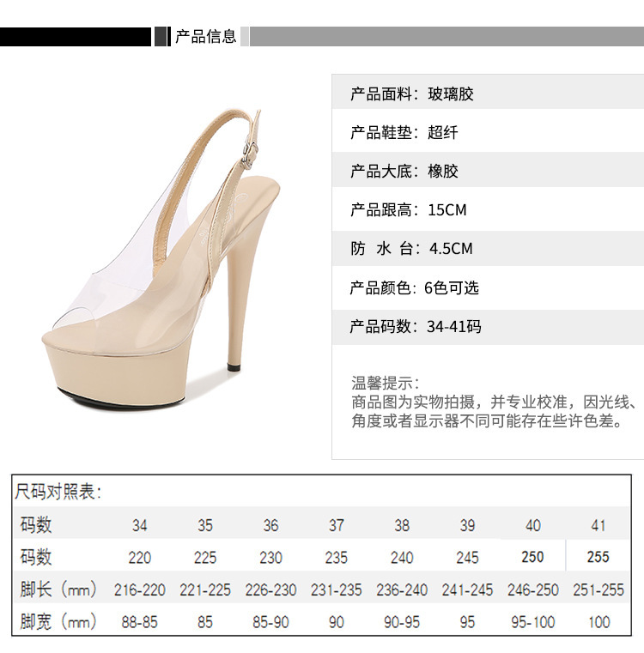Click the 90-95 foot width cell

tap(402, 622)
